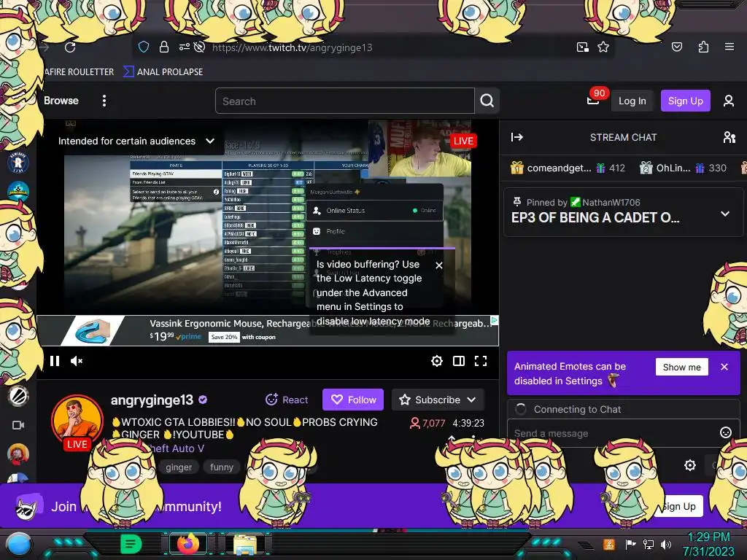Click the 7,077 viewer count
Screen dimensions: 747x560
coord(427,423)
